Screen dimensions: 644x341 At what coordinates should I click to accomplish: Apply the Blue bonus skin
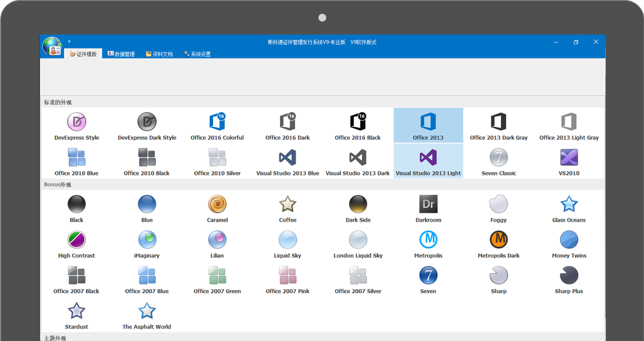[x=147, y=208]
